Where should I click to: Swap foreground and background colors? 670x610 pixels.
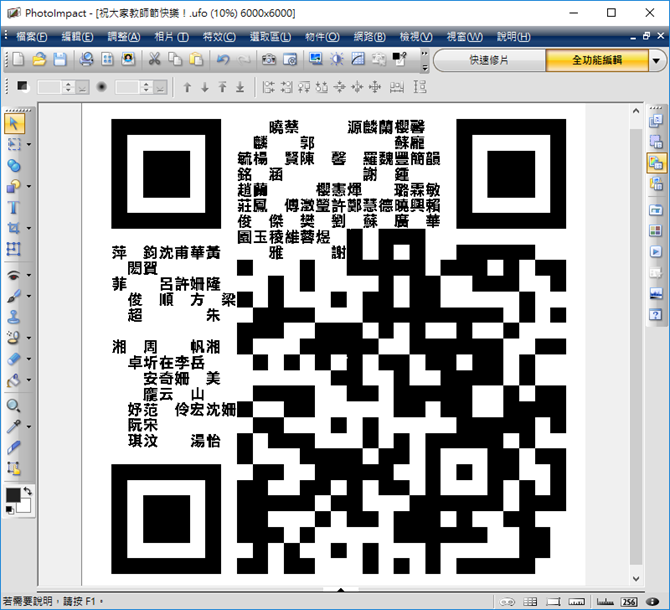point(28,491)
